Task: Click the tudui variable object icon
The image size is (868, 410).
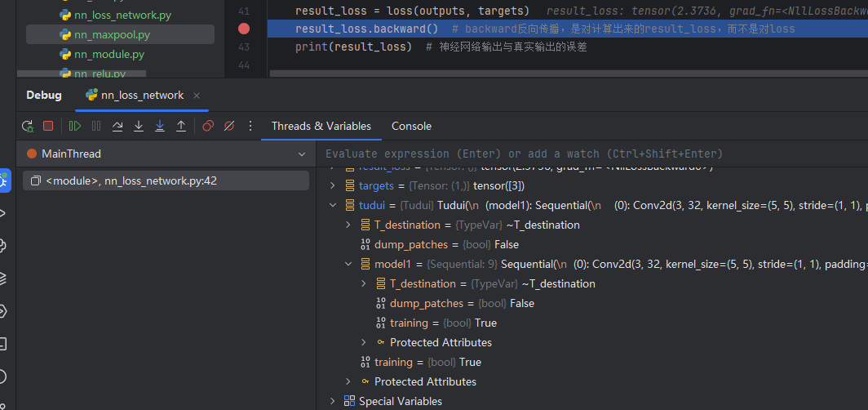Action: click(x=350, y=205)
